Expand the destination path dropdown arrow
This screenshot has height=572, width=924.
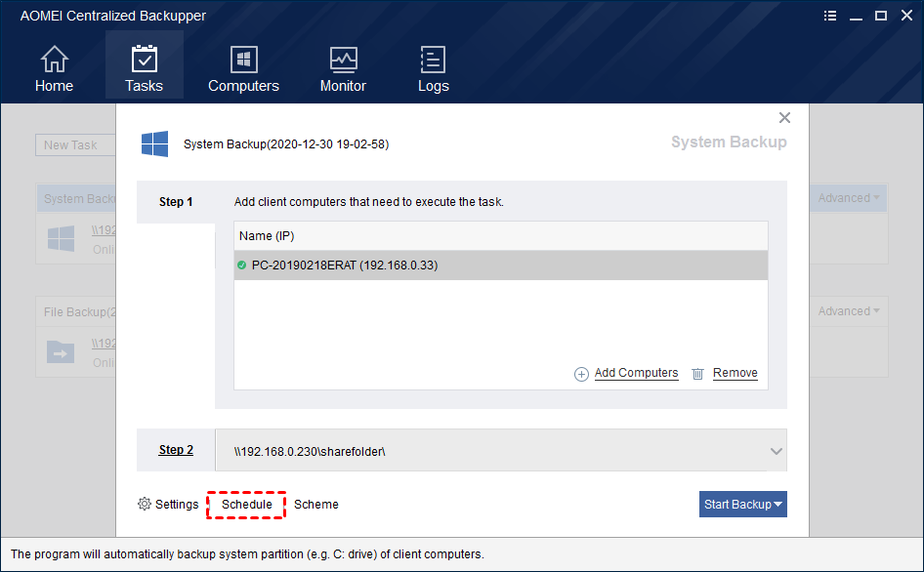click(x=777, y=451)
